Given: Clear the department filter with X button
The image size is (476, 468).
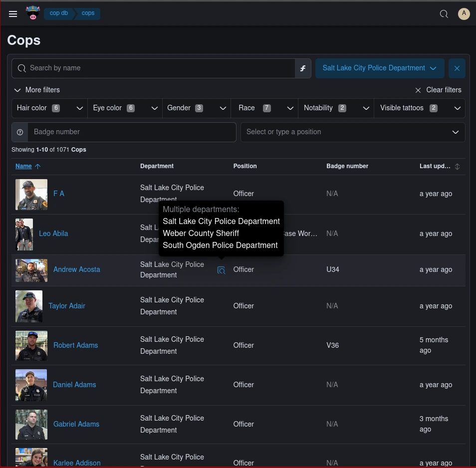Looking at the screenshot, I should [457, 68].
